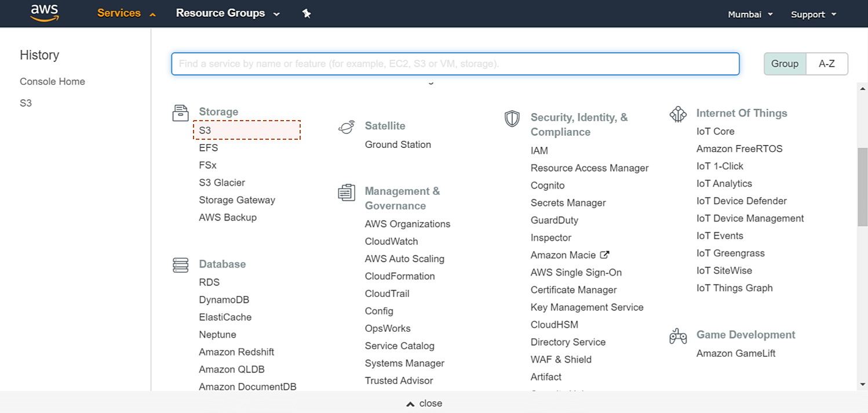
Task: Click the Game Development controller icon
Action: click(x=677, y=335)
